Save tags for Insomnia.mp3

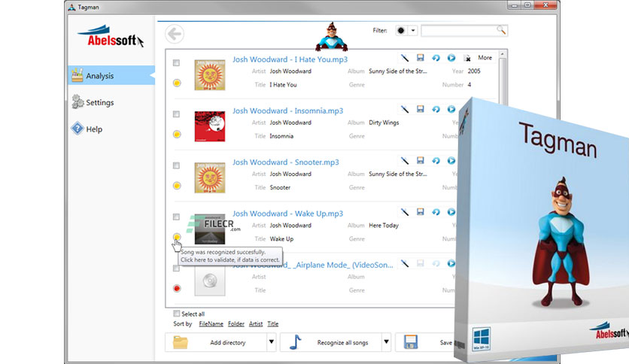click(x=420, y=110)
